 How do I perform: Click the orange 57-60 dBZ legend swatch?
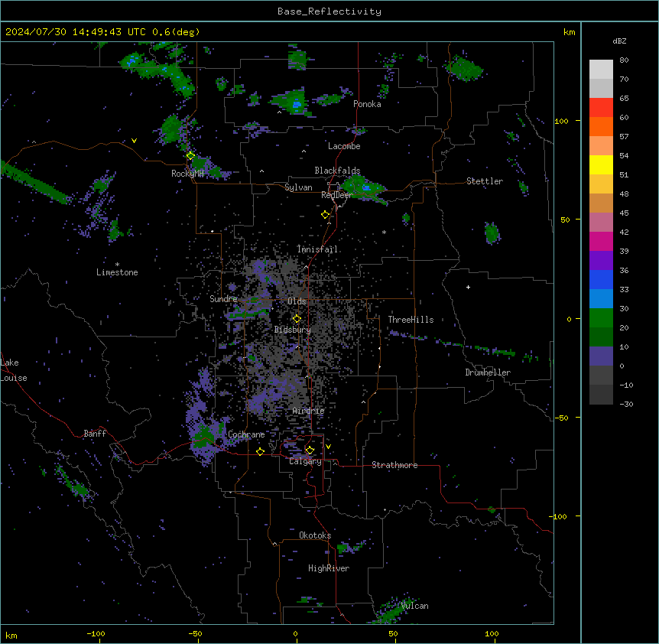(601, 126)
